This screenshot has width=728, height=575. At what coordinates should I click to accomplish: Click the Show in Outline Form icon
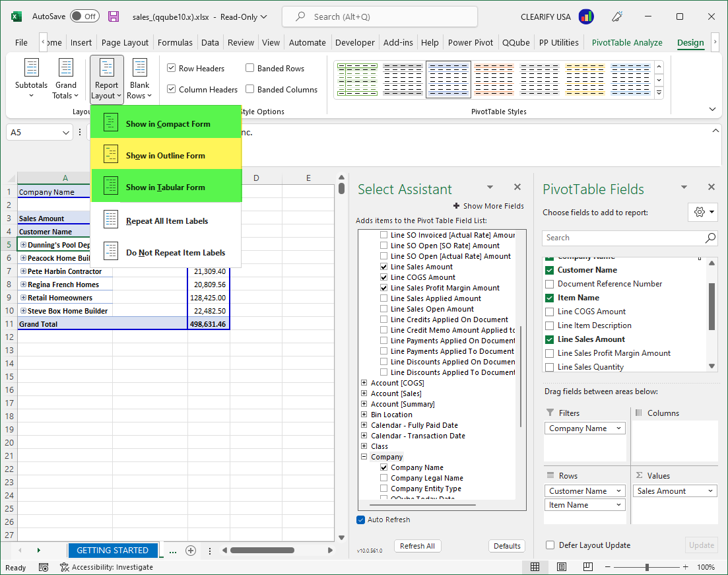coord(110,154)
